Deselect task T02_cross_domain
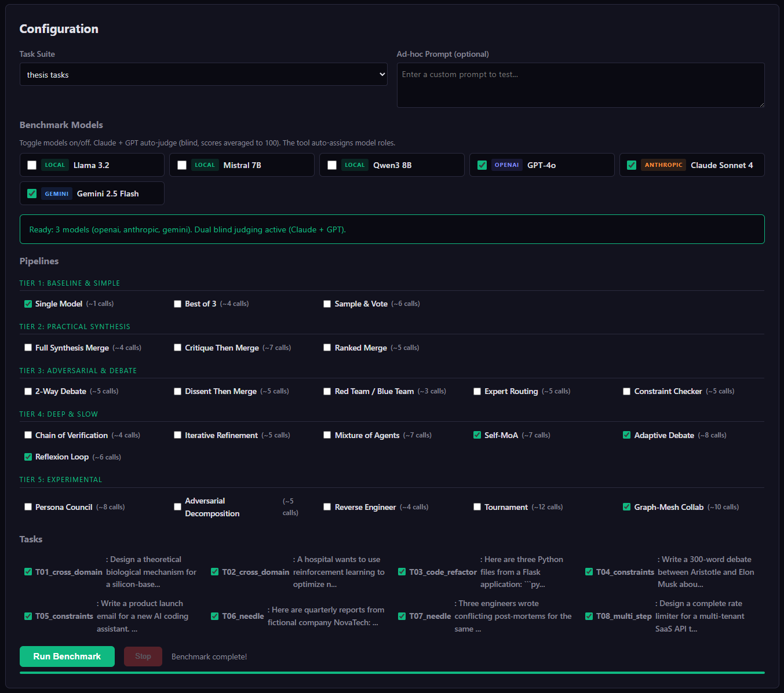The width and height of the screenshot is (784, 693). (215, 572)
